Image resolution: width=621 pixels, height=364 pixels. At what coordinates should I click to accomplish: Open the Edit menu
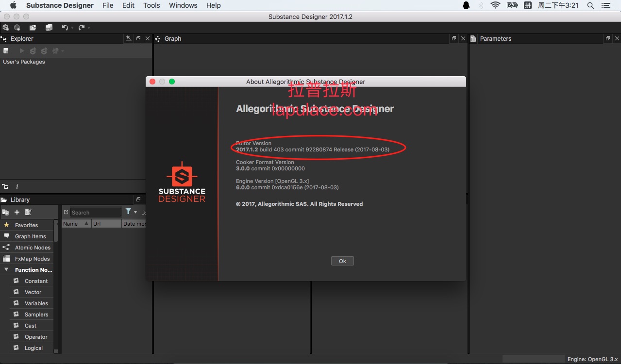pos(129,5)
